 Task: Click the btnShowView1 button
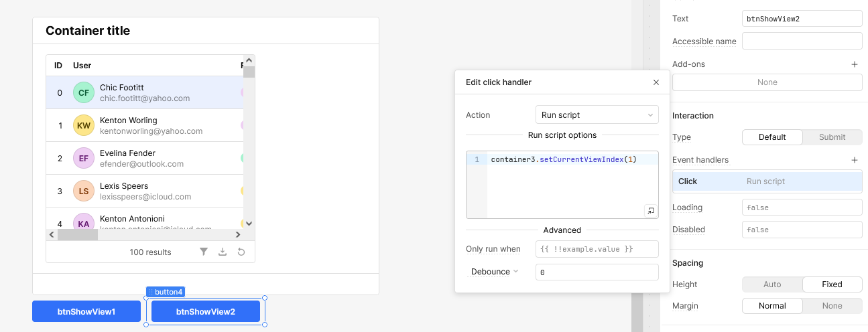[86, 311]
